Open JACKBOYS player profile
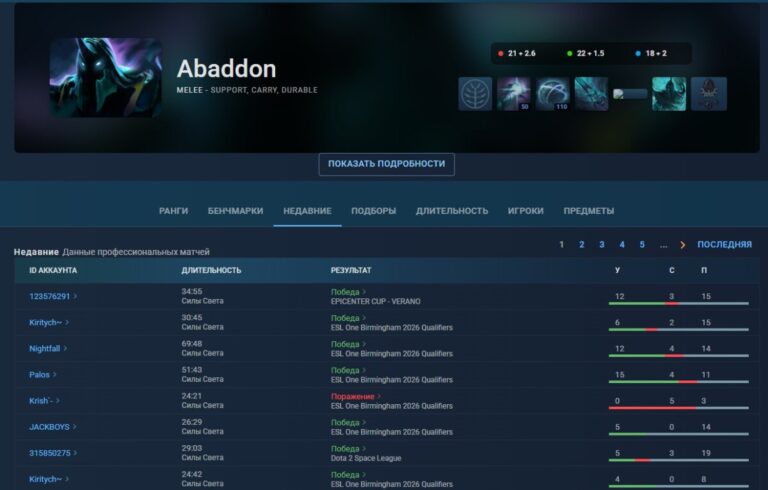 point(52,427)
